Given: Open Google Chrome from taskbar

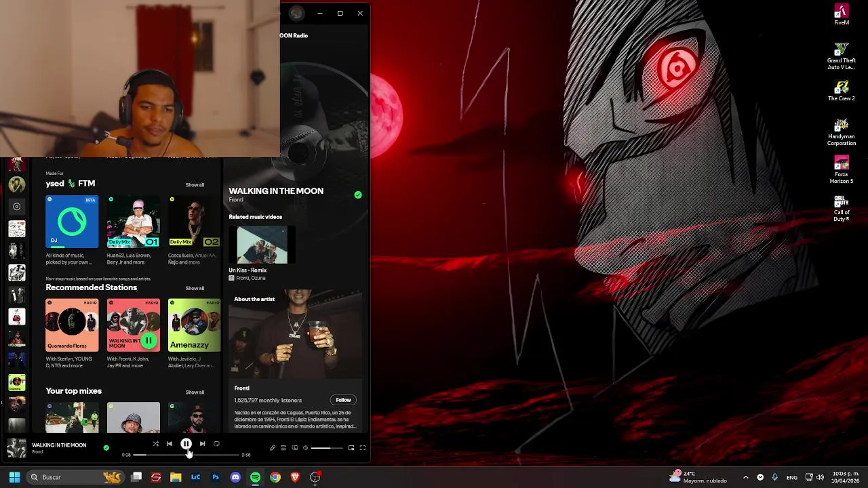Looking at the screenshot, I should coord(275,477).
